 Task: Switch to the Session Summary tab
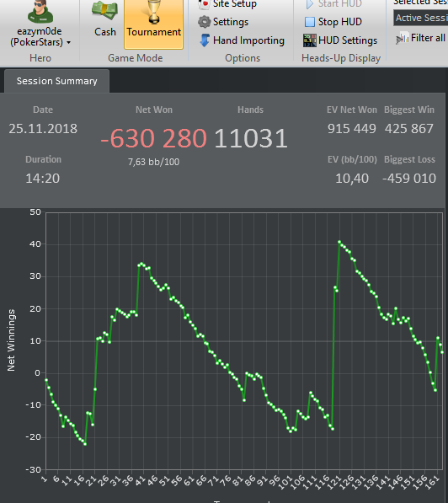[56, 81]
